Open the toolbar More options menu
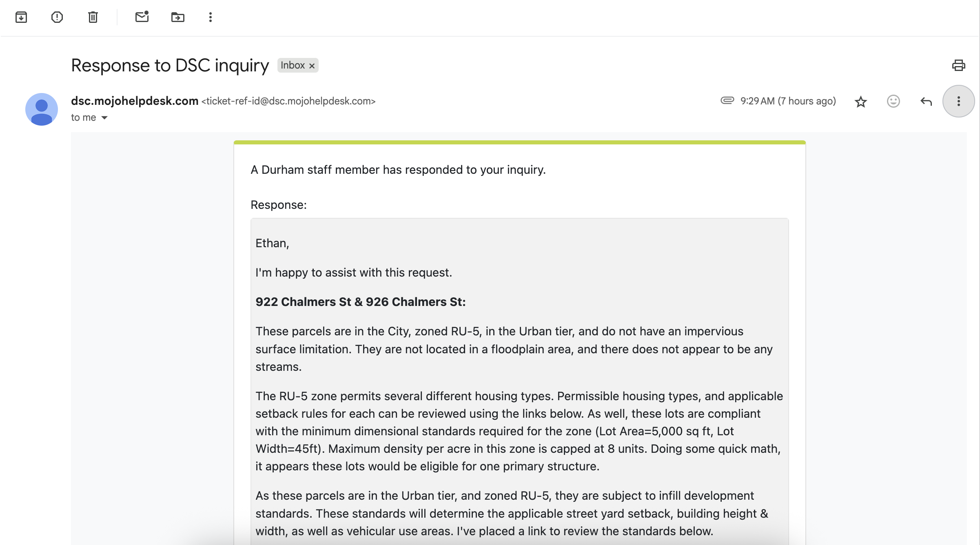The width and height of the screenshot is (980, 545). pyautogui.click(x=211, y=17)
